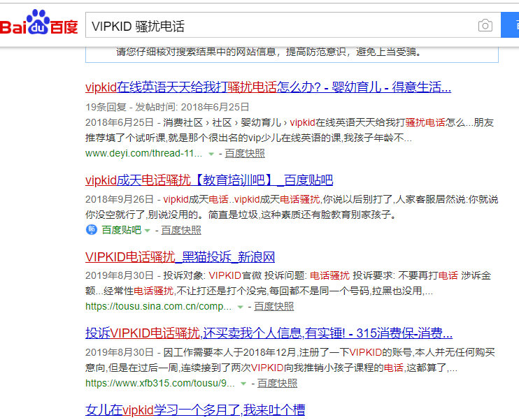The image size is (519, 420).
Task: Open 百度快照 for the deyi.com result
Action: pyautogui.click(x=245, y=154)
